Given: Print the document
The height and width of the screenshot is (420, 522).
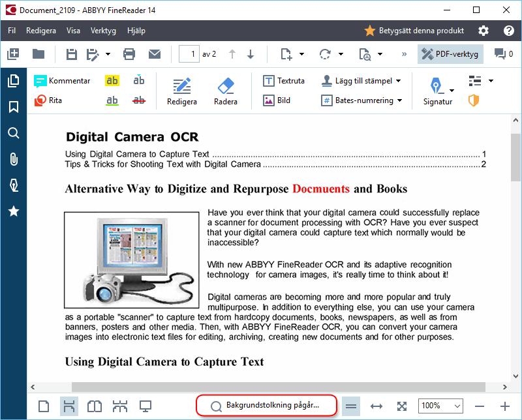Looking at the screenshot, I should click(129, 54).
